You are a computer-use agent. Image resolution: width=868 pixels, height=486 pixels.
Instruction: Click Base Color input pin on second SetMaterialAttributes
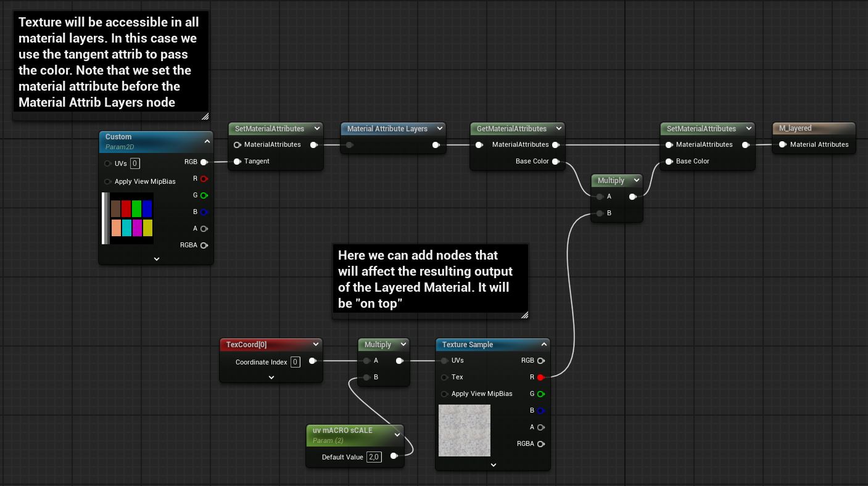click(x=669, y=162)
